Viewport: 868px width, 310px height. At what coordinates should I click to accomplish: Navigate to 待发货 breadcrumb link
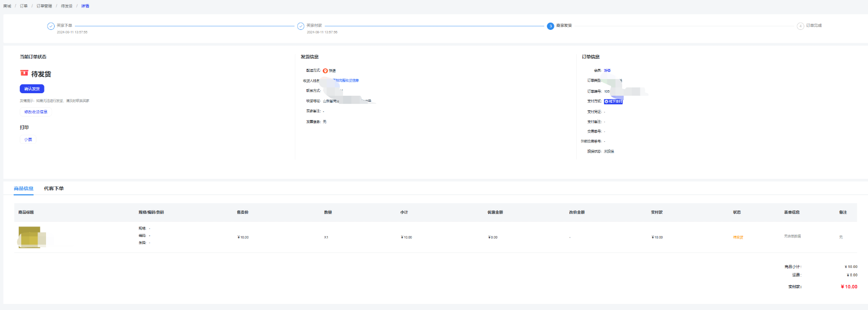click(x=67, y=6)
